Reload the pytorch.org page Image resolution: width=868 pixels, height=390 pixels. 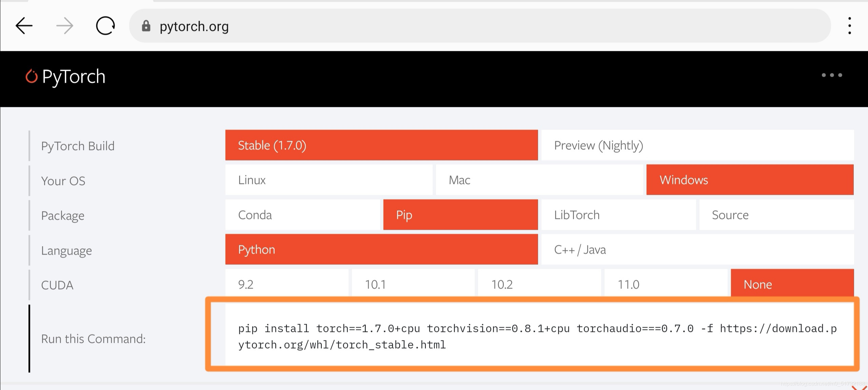(x=105, y=26)
